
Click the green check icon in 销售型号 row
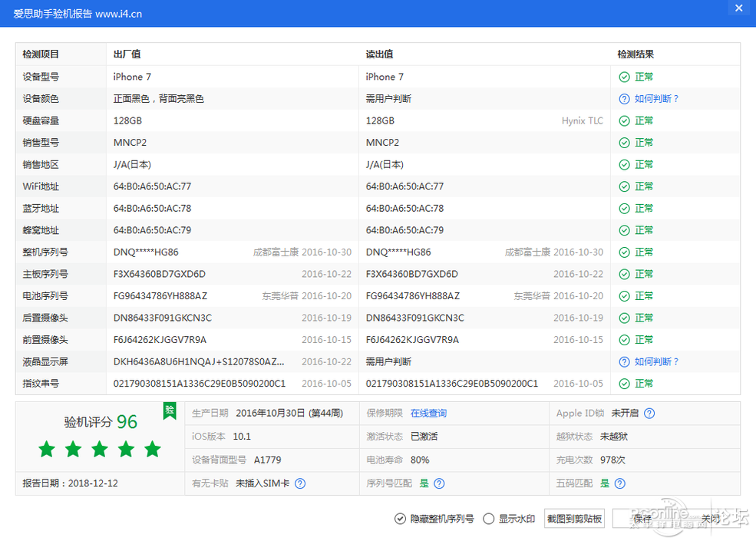[625, 143]
